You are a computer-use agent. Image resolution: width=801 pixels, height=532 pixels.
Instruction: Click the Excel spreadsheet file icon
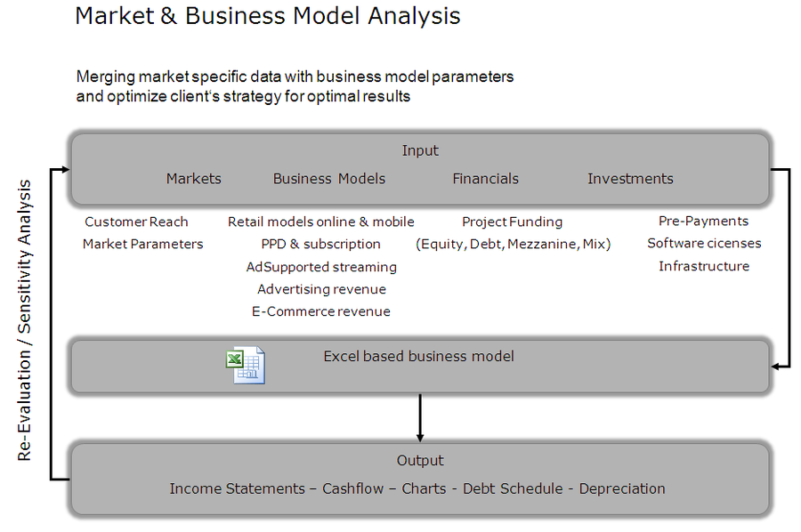tap(244, 366)
